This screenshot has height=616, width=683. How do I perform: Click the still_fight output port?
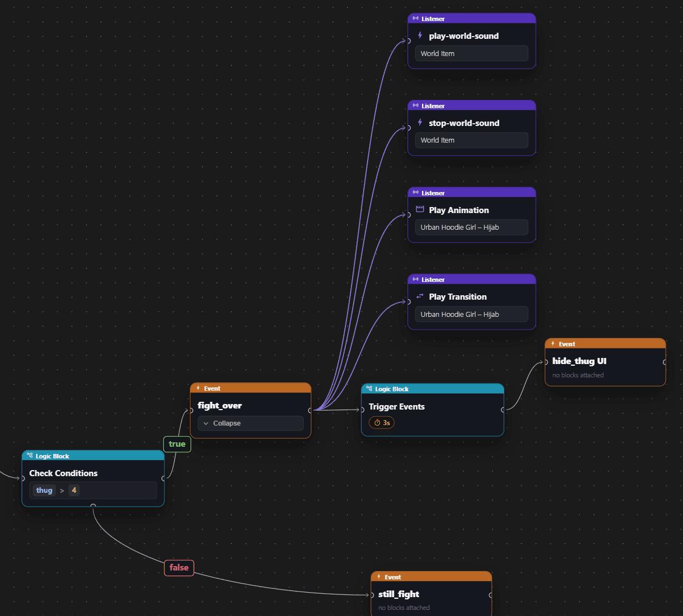[491, 595]
